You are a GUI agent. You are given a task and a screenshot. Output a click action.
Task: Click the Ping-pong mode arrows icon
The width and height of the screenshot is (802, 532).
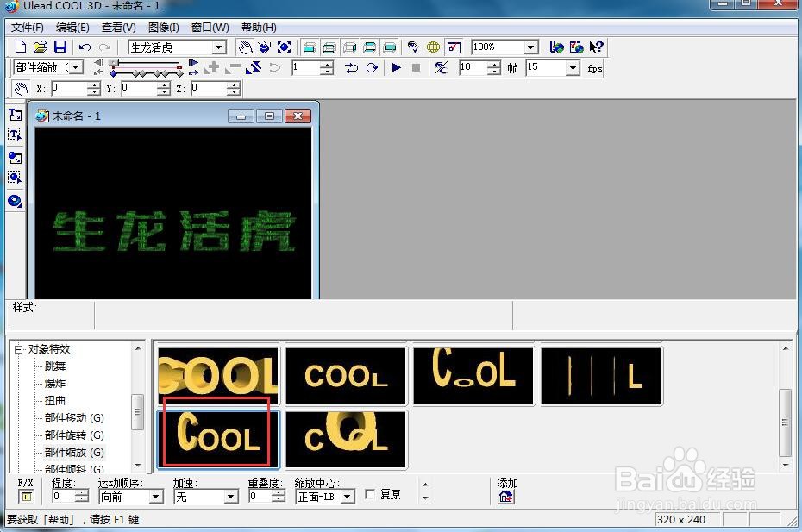(x=351, y=67)
